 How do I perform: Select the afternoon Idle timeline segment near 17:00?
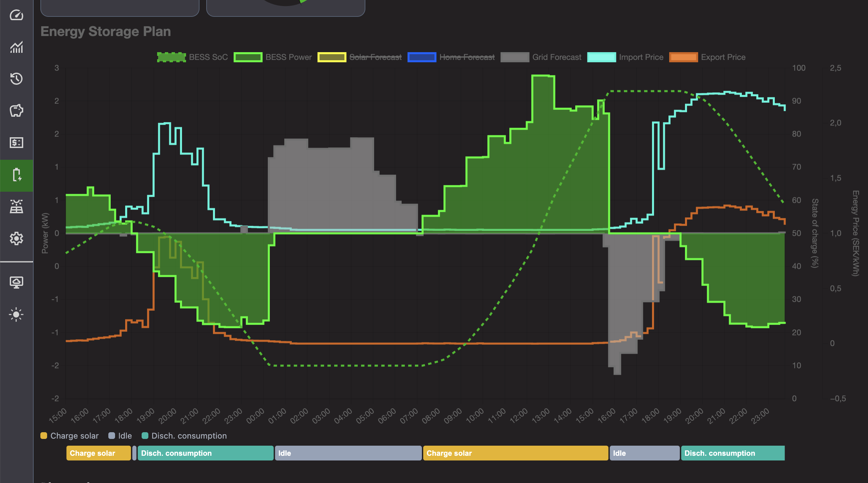pos(644,453)
